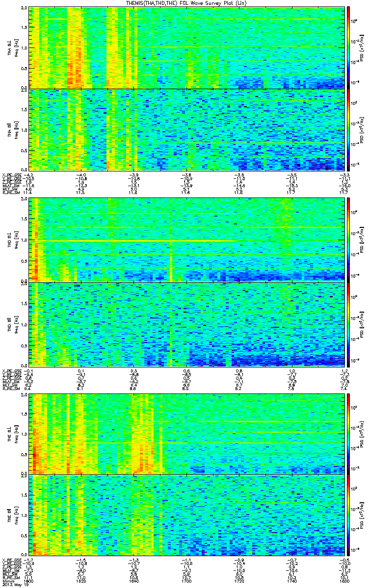The height and width of the screenshot is (588, 368).
Task: Click the 1700 time axis label
Action: pyautogui.click(x=186, y=581)
